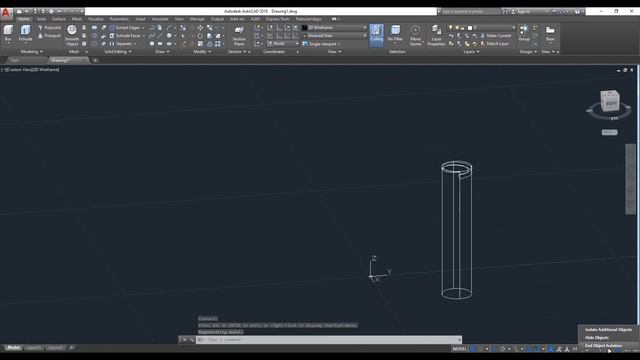The height and width of the screenshot is (360, 640).
Task: Open the Annotate ribbon tab
Action: click(x=160, y=19)
